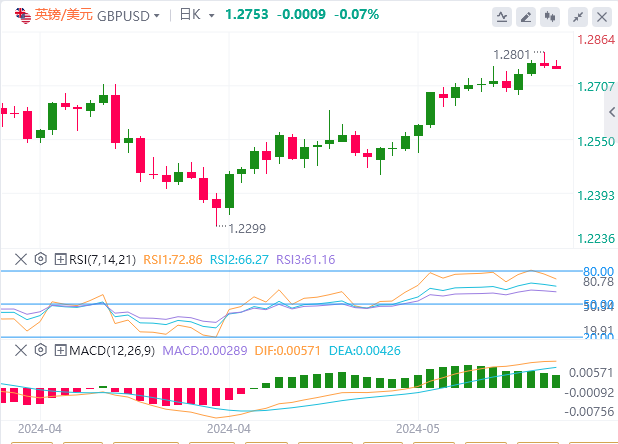This screenshot has height=444, width=618.
Task: Click the RSI(7,14,21) label
Action: point(102,260)
